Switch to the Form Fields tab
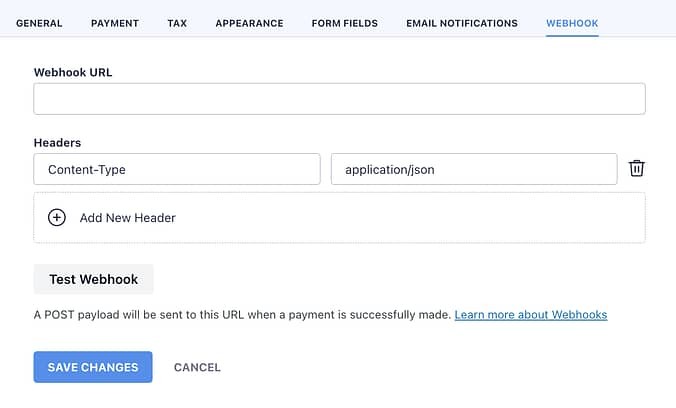 345,23
